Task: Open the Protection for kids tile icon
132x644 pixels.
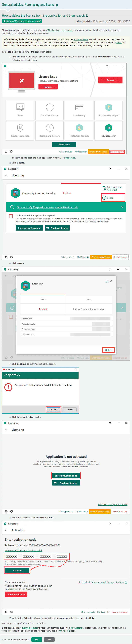Action: click(79, 128)
